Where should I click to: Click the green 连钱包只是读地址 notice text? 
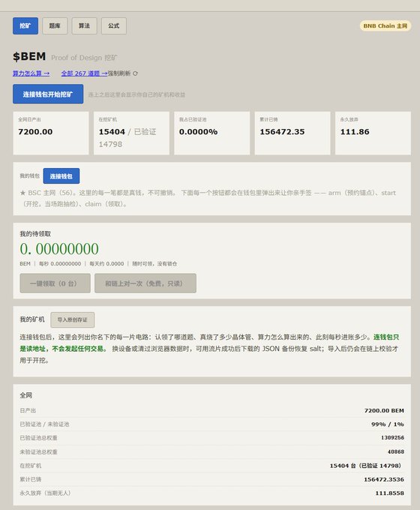point(209,343)
